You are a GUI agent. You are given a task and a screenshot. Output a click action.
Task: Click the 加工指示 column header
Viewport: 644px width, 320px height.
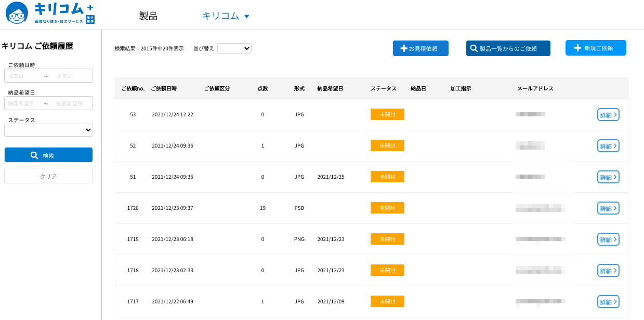(x=461, y=88)
